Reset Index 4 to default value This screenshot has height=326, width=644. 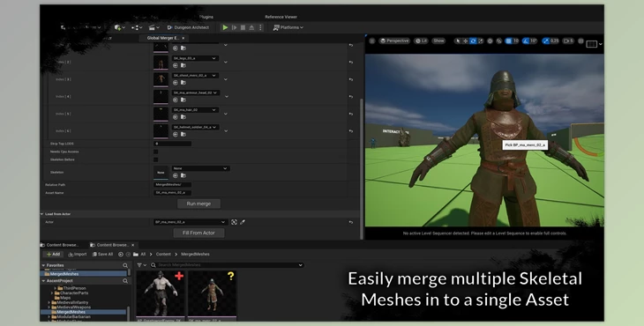coord(351,97)
